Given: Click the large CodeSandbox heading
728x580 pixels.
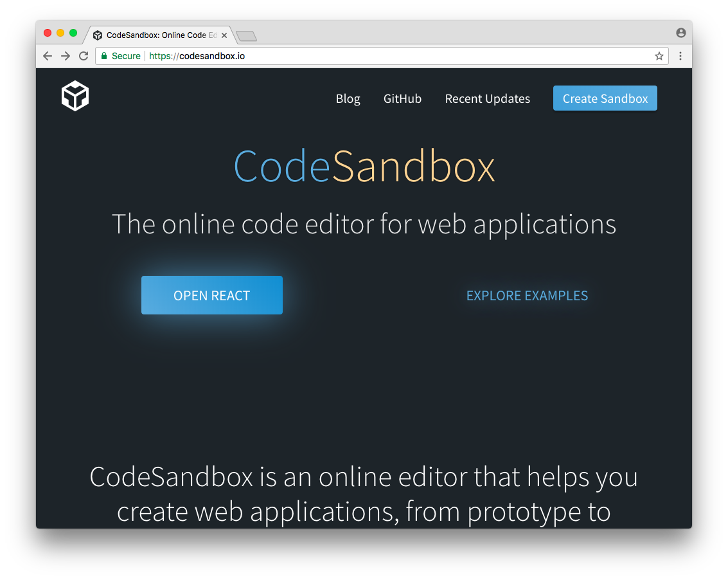Looking at the screenshot, I should point(364,167).
